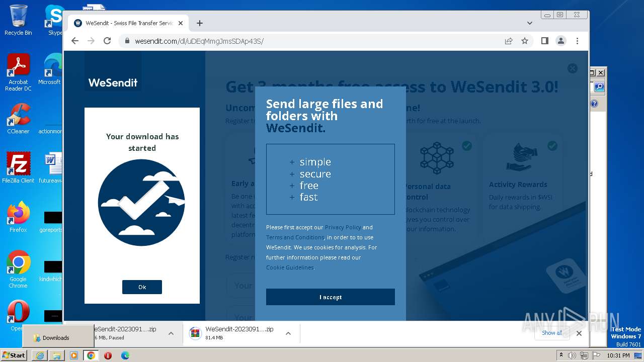Close the WeSendit browser tab
Image resolution: width=644 pixels, height=362 pixels.
click(x=181, y=23)
